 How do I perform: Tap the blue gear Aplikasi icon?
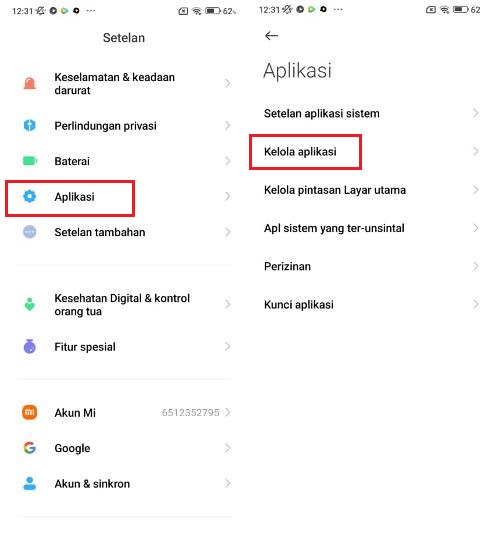click(30, 196)
